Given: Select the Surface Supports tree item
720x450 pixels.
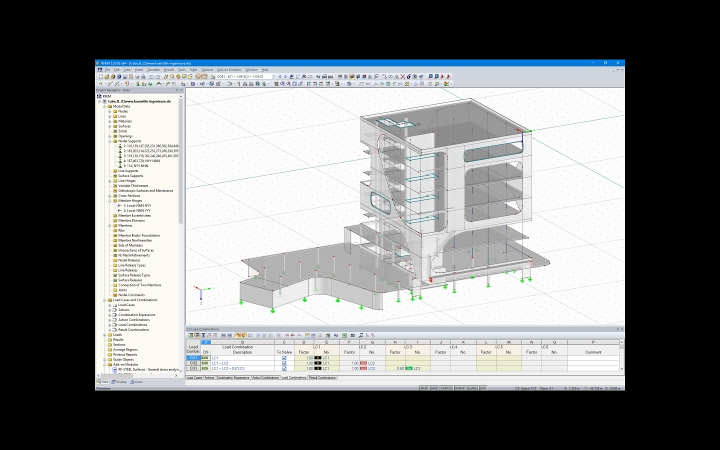Looking at the screenshot, I should (x=130, y=176).
